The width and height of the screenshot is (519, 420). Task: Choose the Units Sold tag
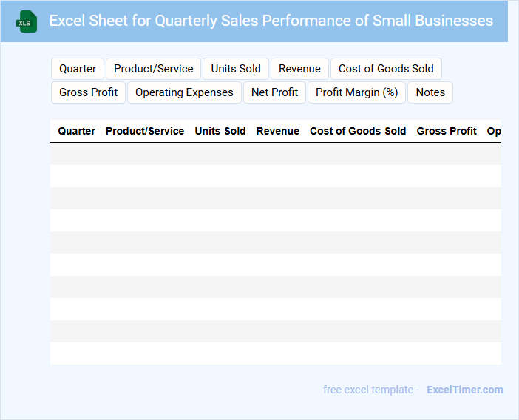click(x=236, y=69)
